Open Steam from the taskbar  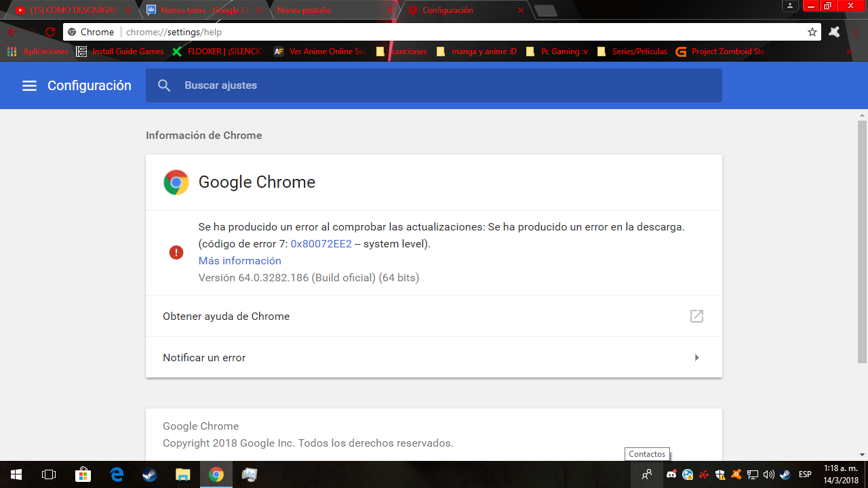pyautogui.click(x=150, y=474)
